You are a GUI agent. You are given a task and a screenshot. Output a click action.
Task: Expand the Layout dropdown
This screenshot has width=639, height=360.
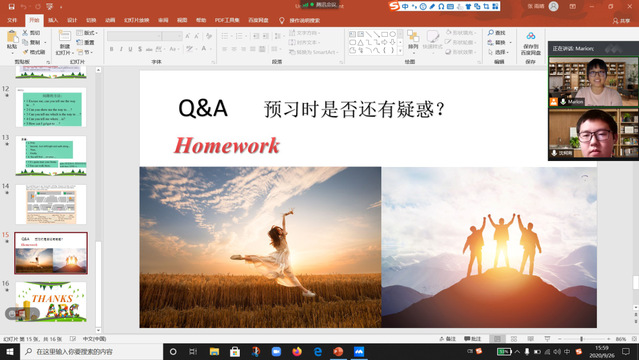pos(87,33)
